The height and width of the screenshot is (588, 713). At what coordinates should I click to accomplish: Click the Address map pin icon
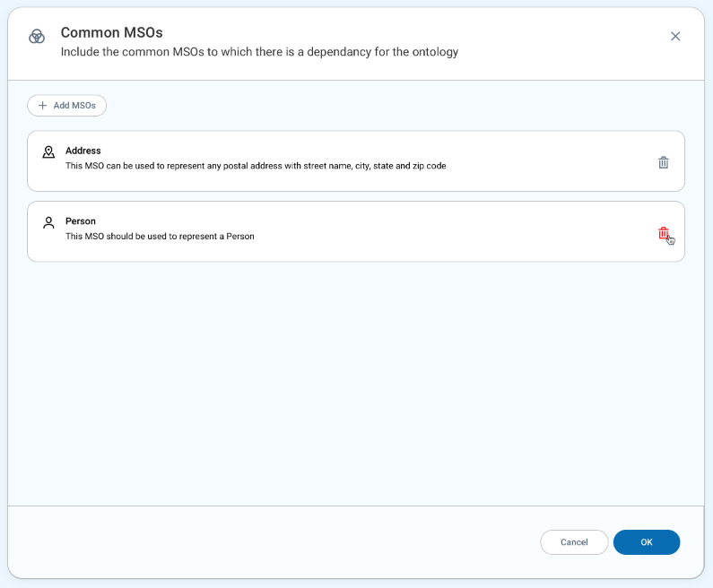[x=48, y=152]
